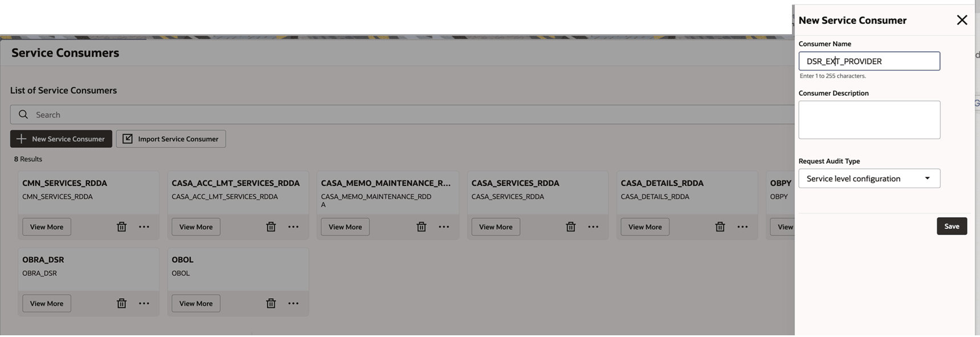Click Import Service Consumer button
980x337 pixels.
[x=171, y=139]
